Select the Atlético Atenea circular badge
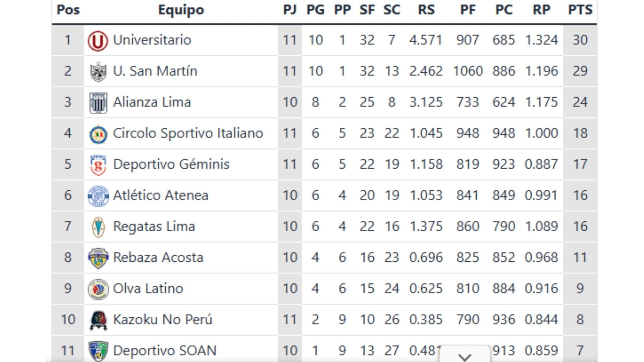644x362 pixels. tap(98, 195)
